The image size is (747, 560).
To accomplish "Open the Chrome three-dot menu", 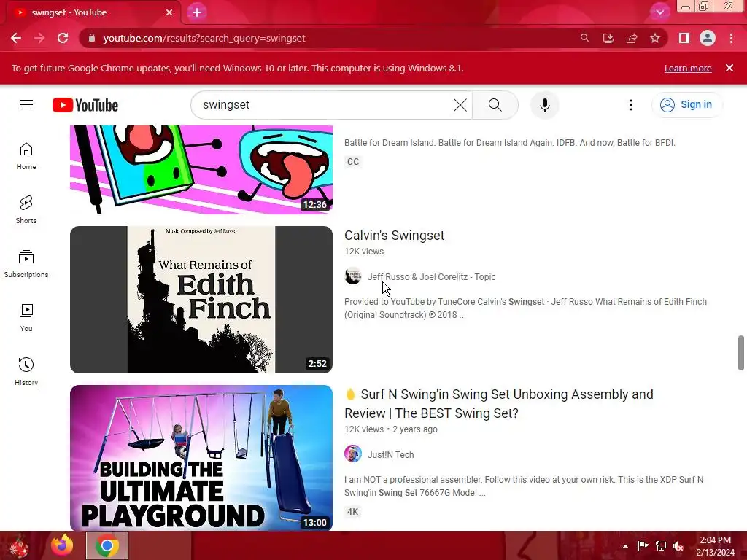I will coord(731,38).
